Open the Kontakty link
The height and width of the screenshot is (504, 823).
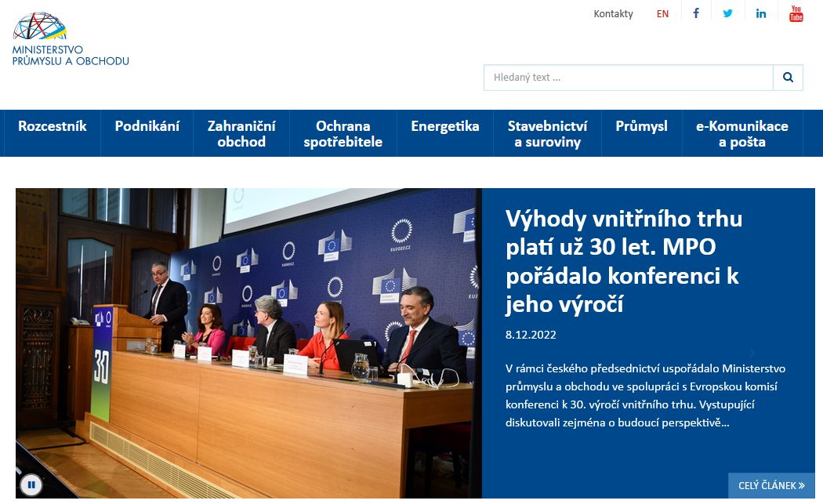[x=613, y=13]
